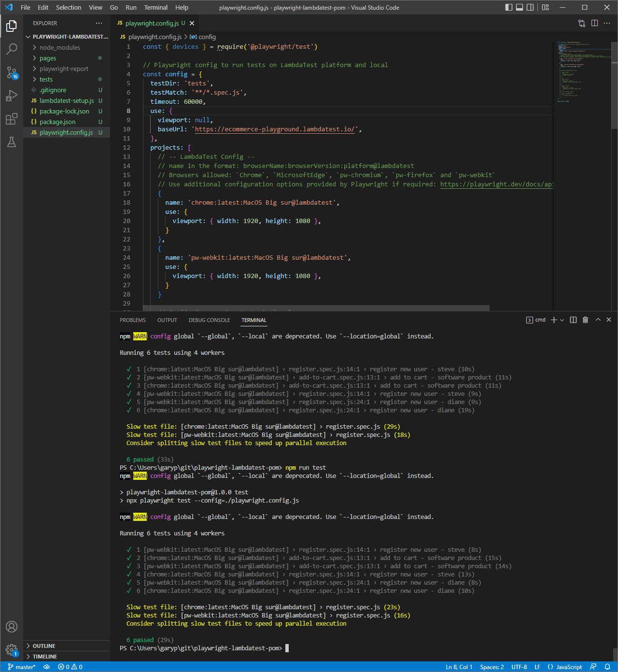
Task: Open the Testing view
Action: pyautogui.click(x=12, y=142)
